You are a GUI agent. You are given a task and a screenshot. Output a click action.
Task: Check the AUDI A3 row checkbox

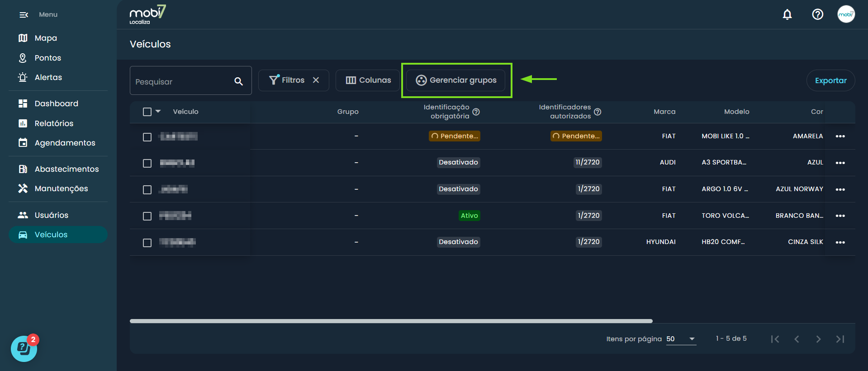pyautogui.click(x=147, y=163)
